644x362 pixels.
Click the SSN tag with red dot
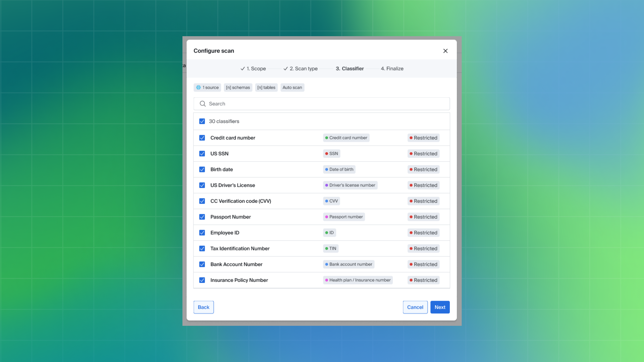tap(331, 154)
